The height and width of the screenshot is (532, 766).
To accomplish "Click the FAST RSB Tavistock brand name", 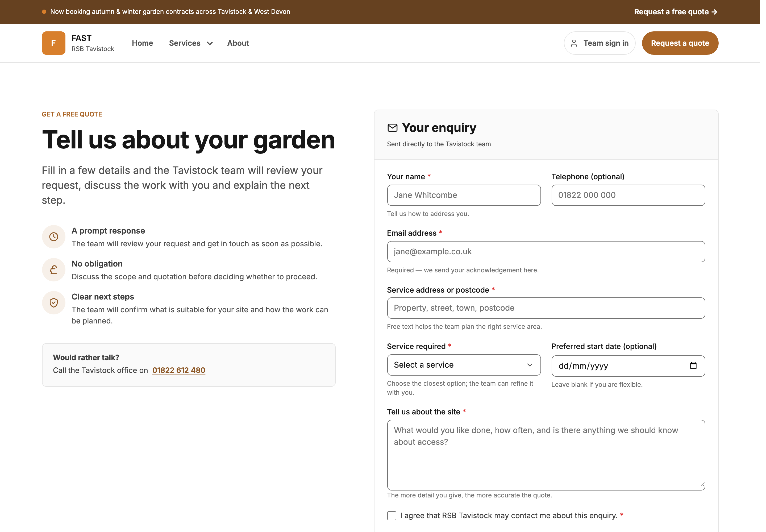I will (93, 43).
